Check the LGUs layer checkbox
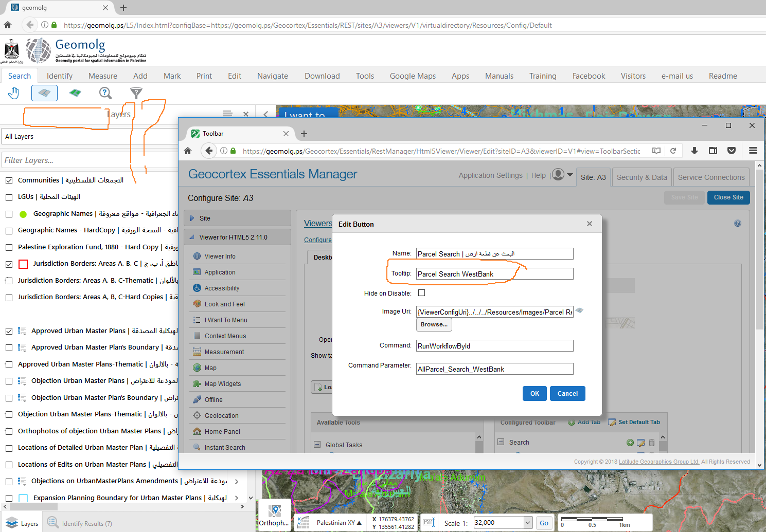The width and height of the screenshot is (766, 532). coord(9,197)
